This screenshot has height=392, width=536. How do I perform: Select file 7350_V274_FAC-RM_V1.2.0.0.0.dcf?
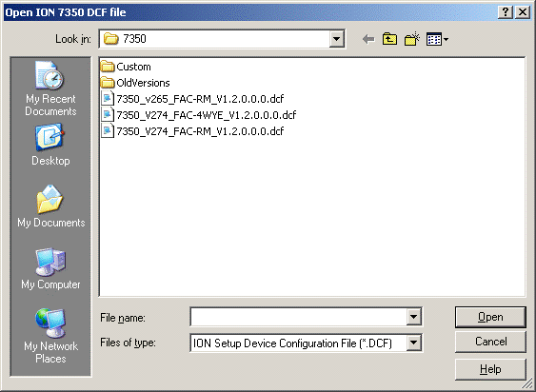[192, 131]
